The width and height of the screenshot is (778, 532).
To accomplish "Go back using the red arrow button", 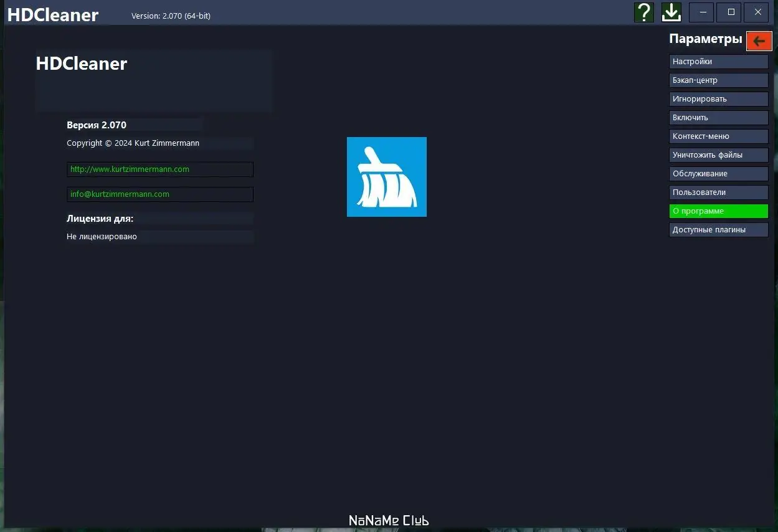I will [x=759, y=41].
